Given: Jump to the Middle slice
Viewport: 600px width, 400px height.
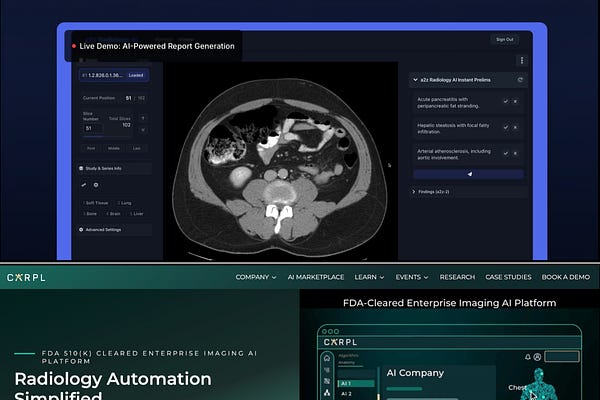Looking at the screenshot, I should click(x=114, y=149).
